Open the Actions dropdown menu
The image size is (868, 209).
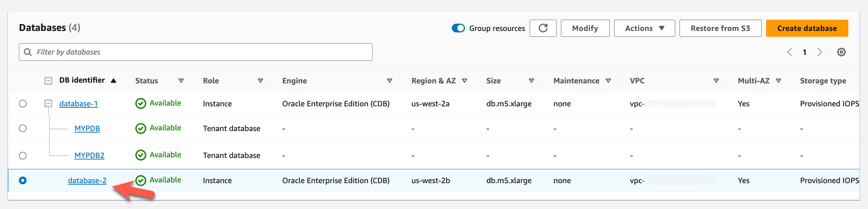click(x=644, y=28)
